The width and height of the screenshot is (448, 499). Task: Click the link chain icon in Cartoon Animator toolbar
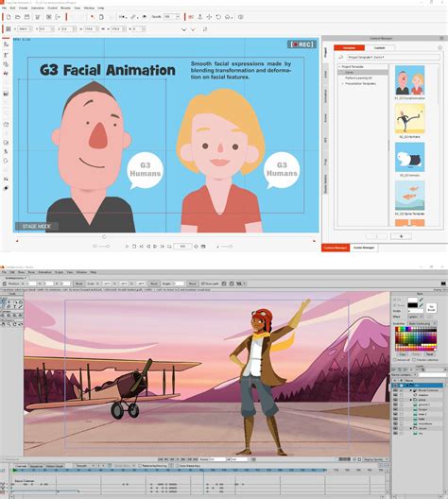click(x=133, y=17)
